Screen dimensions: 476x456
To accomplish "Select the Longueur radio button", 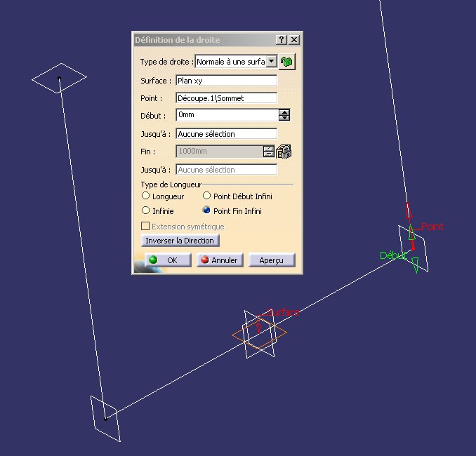I will click(146, 196).
